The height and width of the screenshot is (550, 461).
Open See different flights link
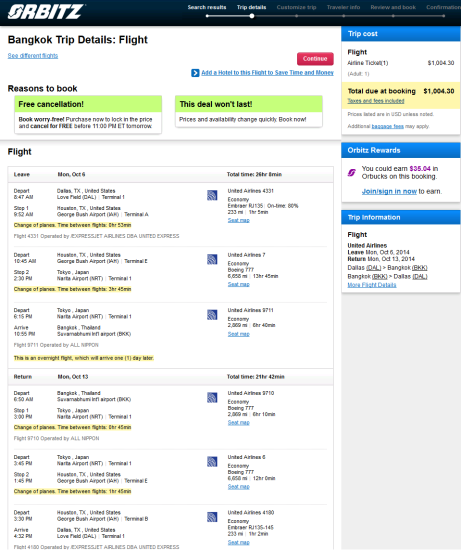(33, 55)
